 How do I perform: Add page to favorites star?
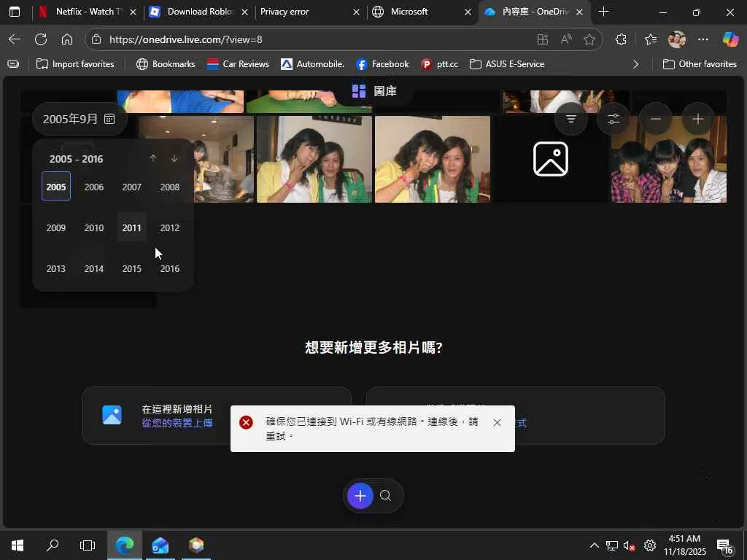[589, 39]
